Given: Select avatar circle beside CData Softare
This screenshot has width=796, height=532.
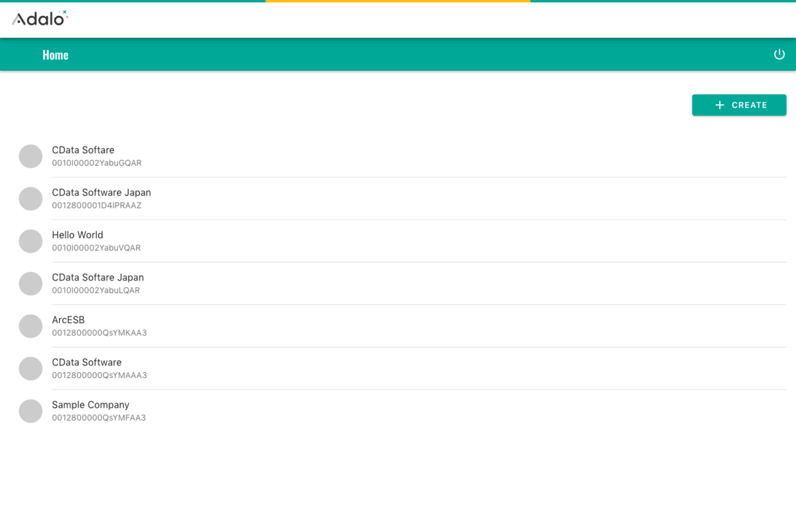Looking at the screenshot, I should coord(31,156).
